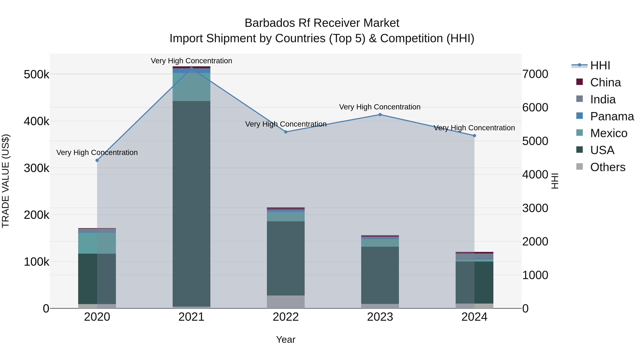Click the Others segment of the 2022 bar
This screenshot has width=644, height=362.
[286, 302]
